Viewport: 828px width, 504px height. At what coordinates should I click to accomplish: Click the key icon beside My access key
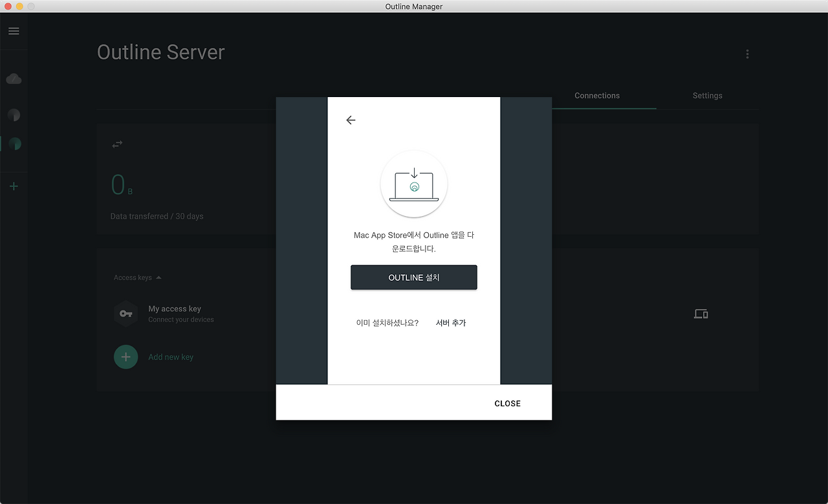pos(125,314)
